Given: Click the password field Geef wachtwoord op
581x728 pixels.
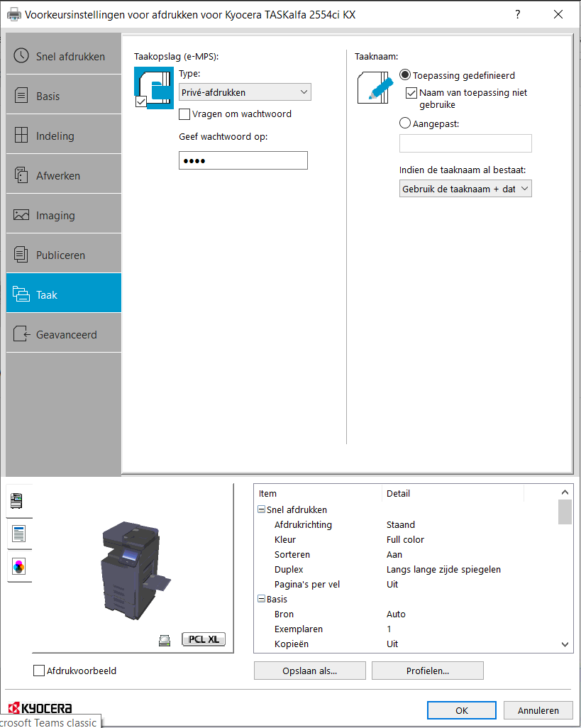Looking at the screenshot, I should pos(243,160).
